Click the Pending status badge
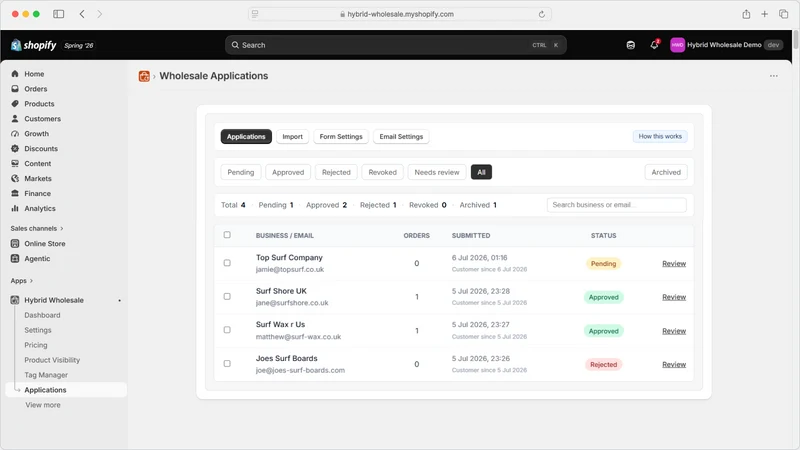This screenshot has width=800, height=450. (604, 264)
